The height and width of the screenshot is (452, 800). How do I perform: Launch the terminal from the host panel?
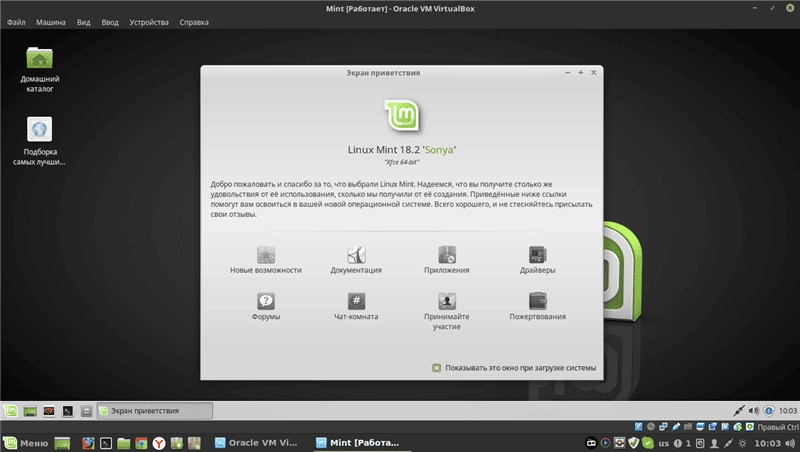point(106,443)
